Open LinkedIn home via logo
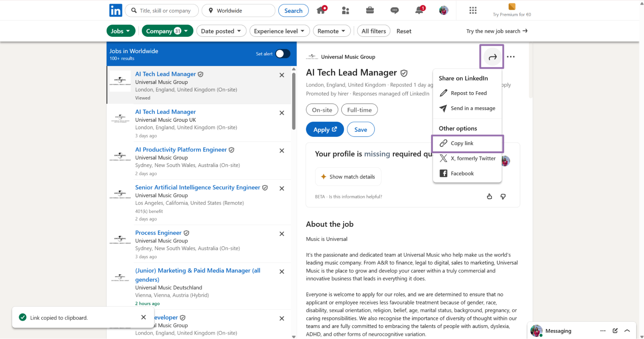 (116, 10)
